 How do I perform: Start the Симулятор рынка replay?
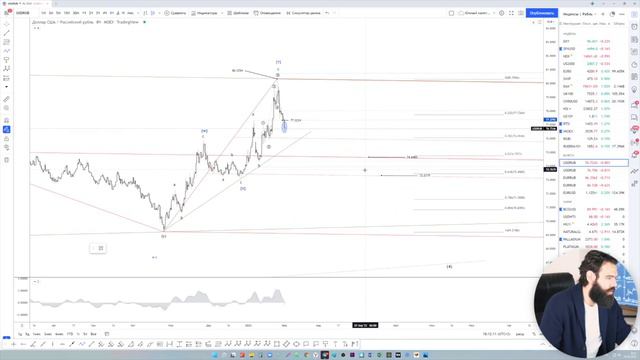coord(303,13)
